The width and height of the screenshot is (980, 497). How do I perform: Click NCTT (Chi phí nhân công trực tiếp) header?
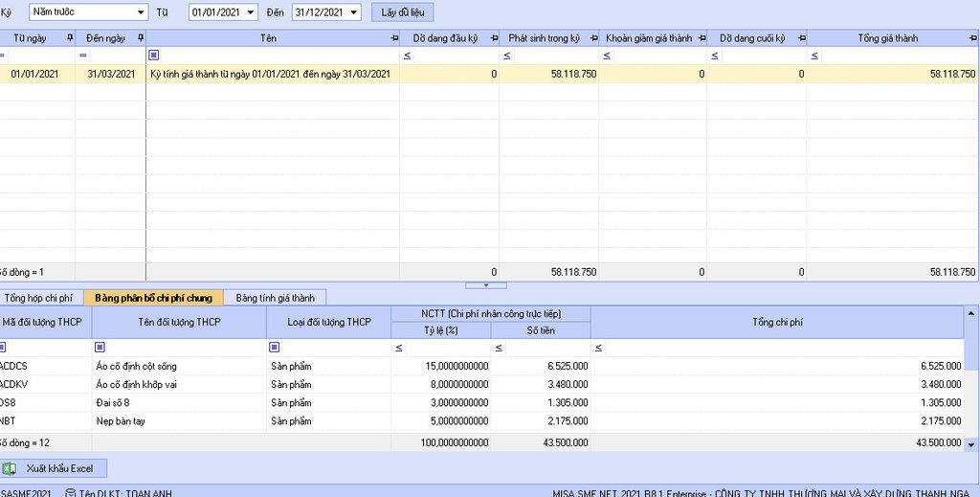tap(491, 314)
